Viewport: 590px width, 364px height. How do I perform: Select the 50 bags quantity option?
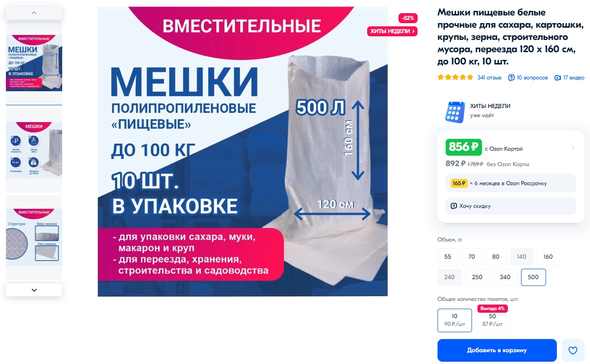click(x=492, y=320)
